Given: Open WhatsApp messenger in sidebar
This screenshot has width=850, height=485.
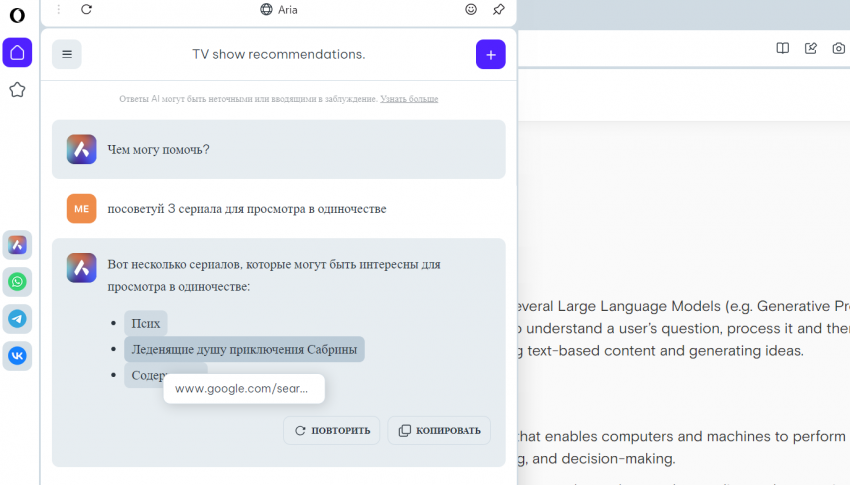Looking at the screenshot, I should [x=17, y=282].
